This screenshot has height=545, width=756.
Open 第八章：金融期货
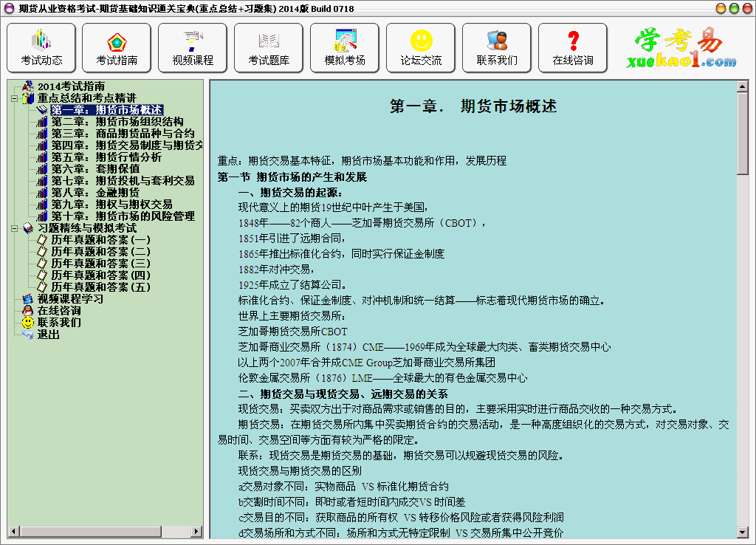point(95,193)
